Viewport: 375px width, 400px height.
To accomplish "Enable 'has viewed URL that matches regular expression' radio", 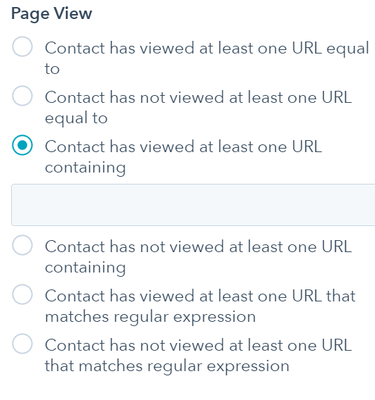I will click(x=22, y=294).
